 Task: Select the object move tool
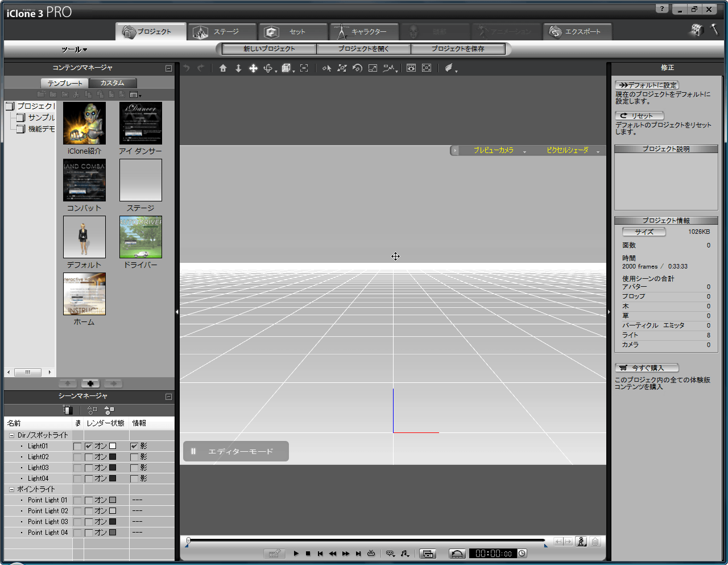point(342,68)
